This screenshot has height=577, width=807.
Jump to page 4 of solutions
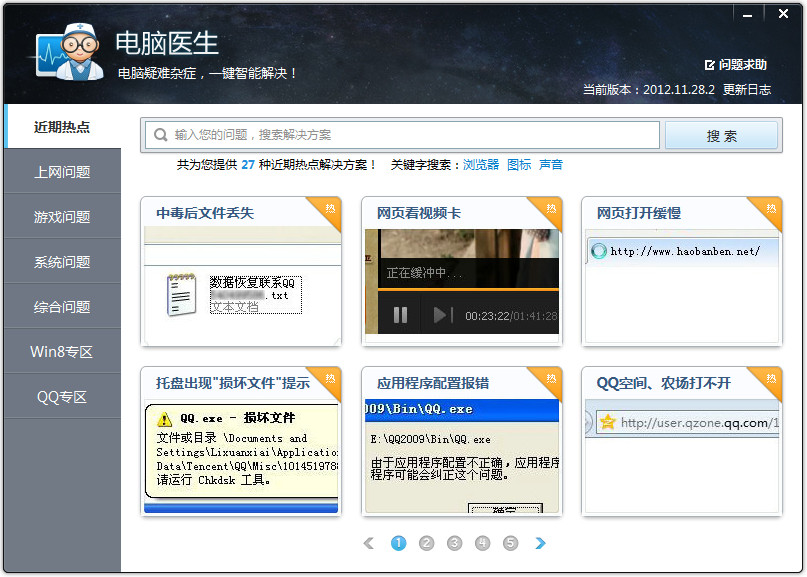tap(482, 543)
